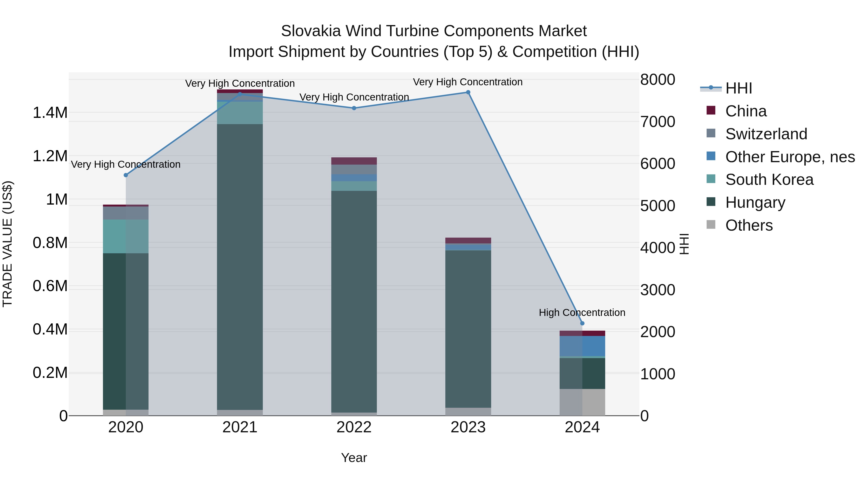Click the Other Europe blue legend swatch
The width and height of the screenshot is (868, 488).
click(711, 156)
